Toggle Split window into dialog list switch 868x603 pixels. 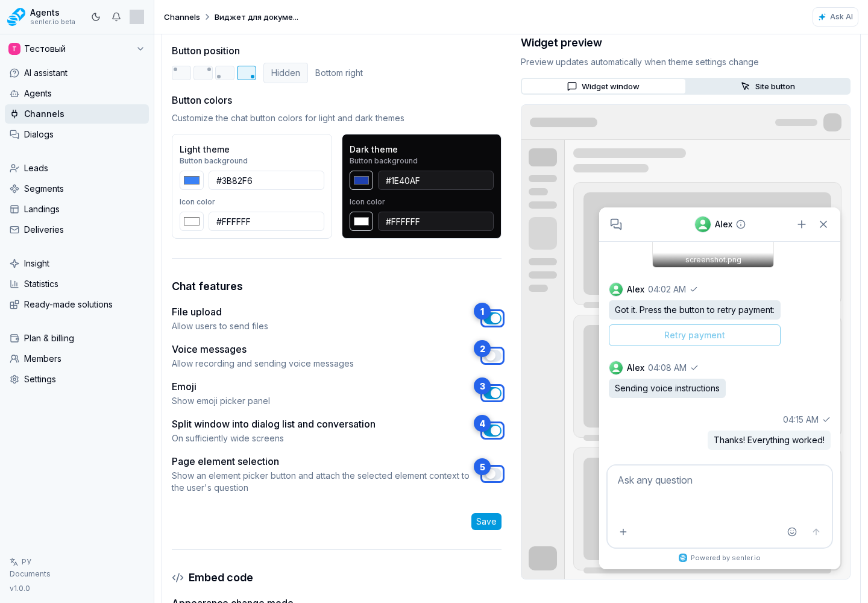[x=492, y=431]
